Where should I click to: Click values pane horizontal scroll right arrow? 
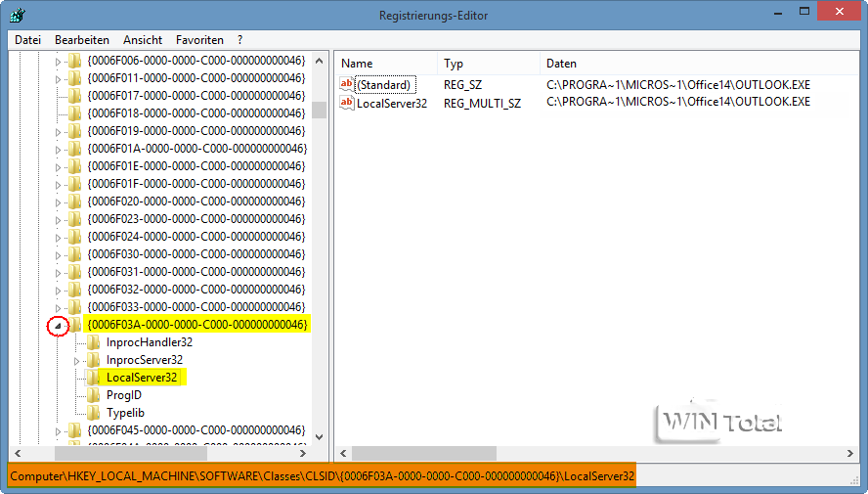(850, 453)
